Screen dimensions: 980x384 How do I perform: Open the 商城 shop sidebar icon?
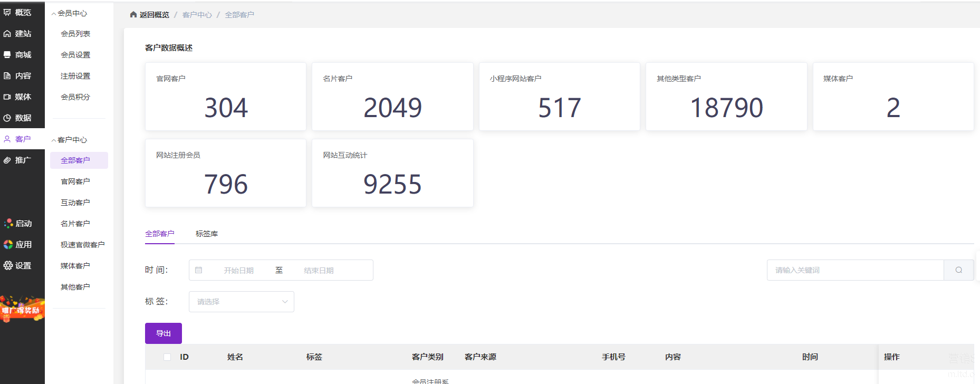point(7,55)
